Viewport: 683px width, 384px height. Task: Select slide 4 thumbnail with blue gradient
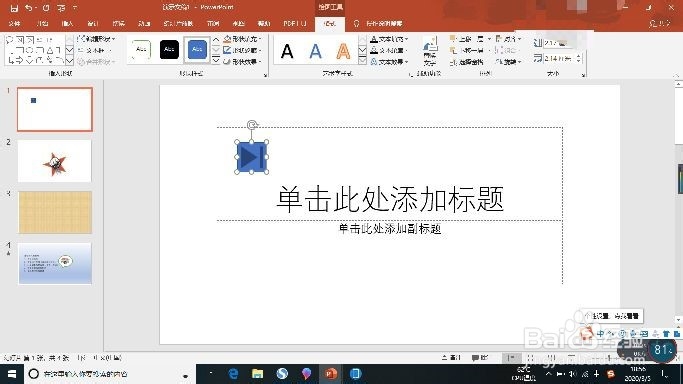55,263
